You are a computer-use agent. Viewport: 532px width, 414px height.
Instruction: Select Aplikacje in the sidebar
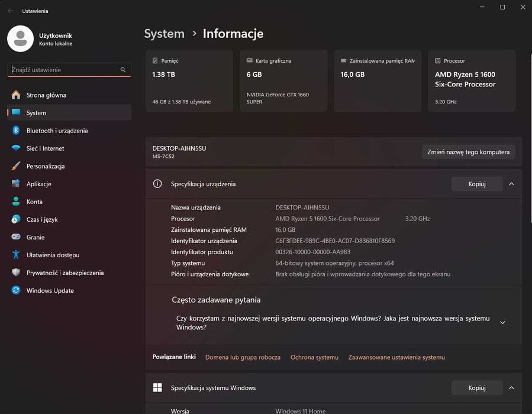69,184
